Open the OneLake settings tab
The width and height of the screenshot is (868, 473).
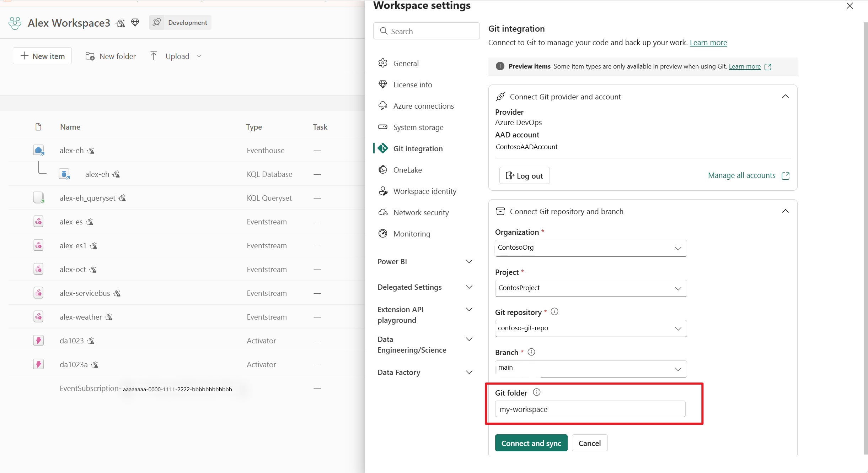[407, 170]
